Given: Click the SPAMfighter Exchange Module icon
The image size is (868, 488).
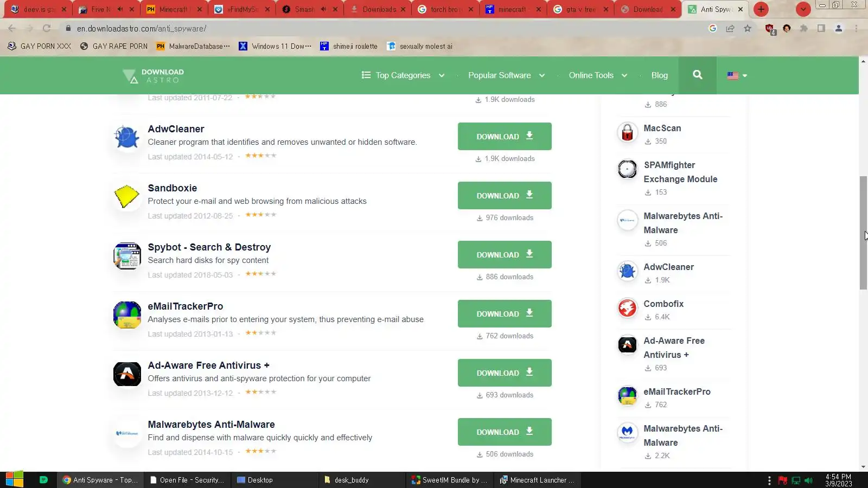Looking at the screenshot, I should [x=627, y=169].
